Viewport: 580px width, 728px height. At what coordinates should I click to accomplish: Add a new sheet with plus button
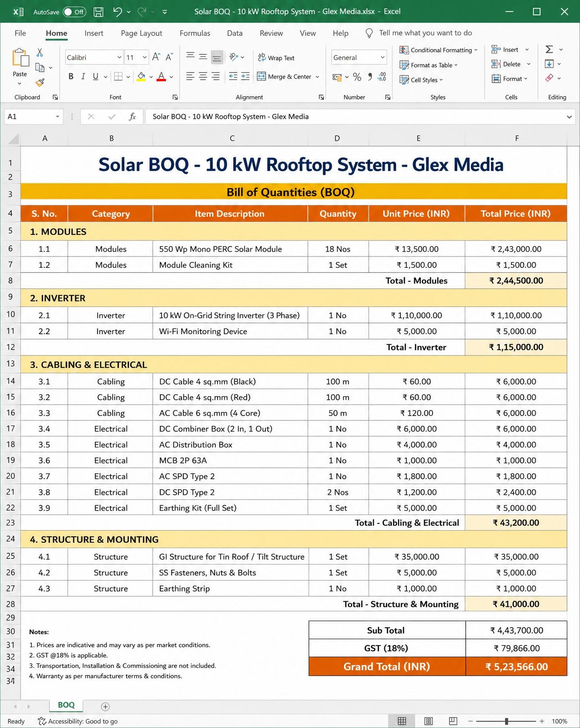[105, 707]
